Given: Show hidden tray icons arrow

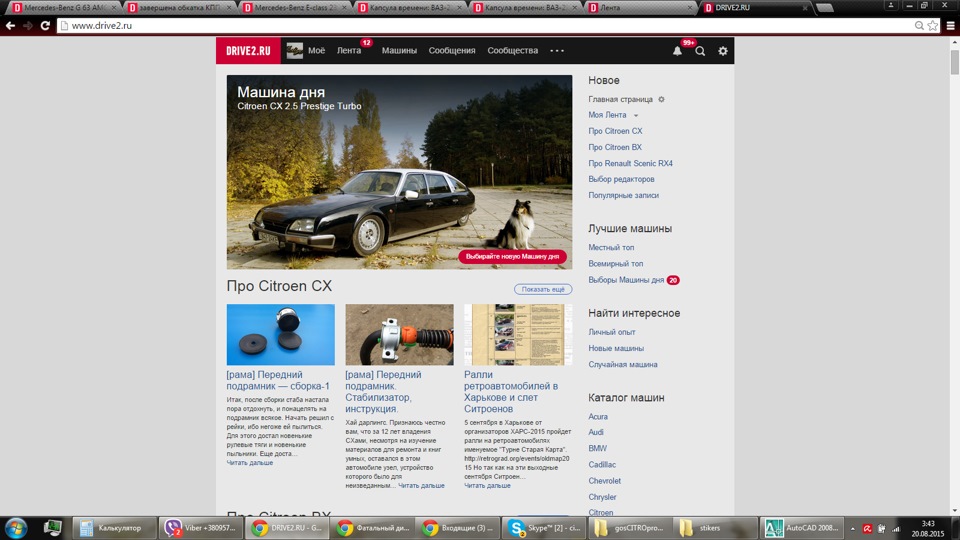Looking at the screenshot, I should (852, 528).
